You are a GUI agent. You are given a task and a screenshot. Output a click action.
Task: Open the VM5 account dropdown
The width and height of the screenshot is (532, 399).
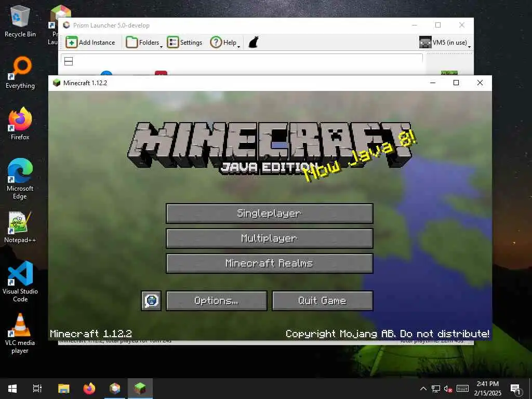445,43
